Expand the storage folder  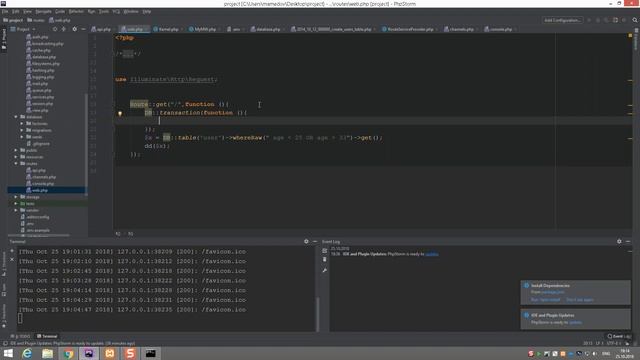tap(16, 197)
